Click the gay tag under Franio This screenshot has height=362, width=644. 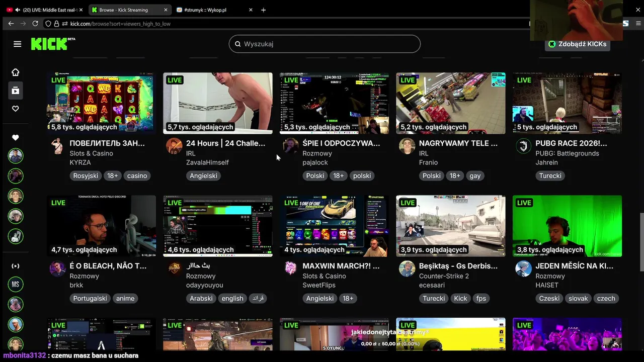475,175
